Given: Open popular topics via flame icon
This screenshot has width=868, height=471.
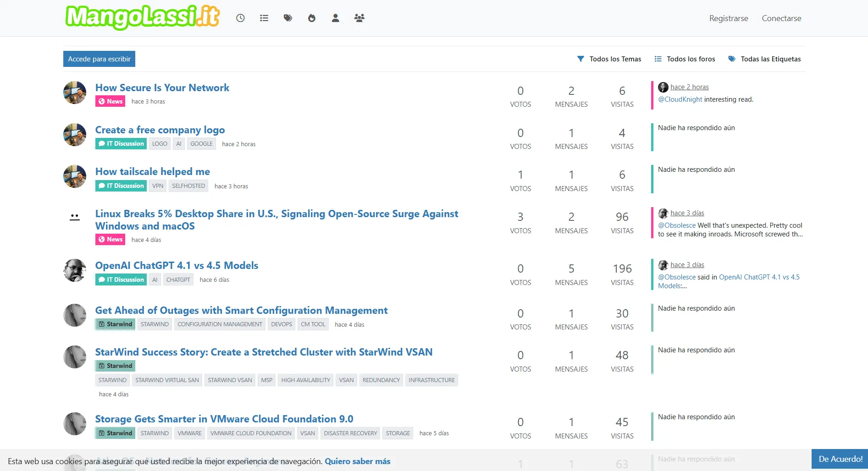Looking at the screenshot, I should click(312, 18).
